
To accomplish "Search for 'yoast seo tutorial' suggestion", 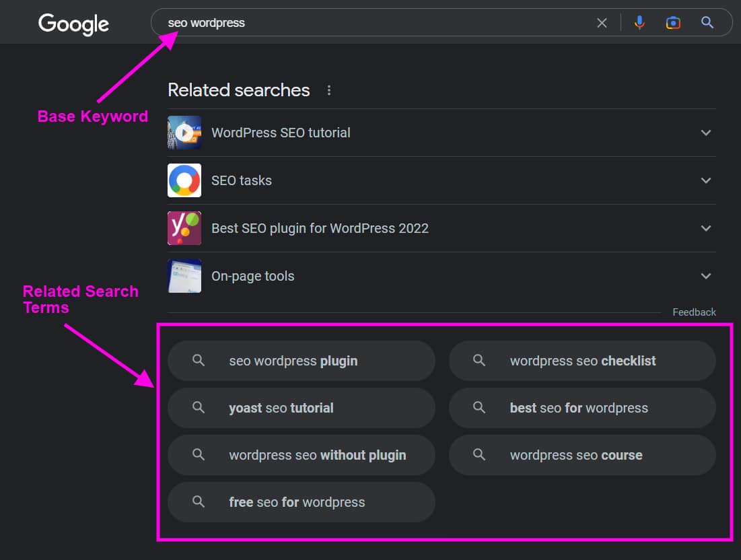I will point(302,409).
